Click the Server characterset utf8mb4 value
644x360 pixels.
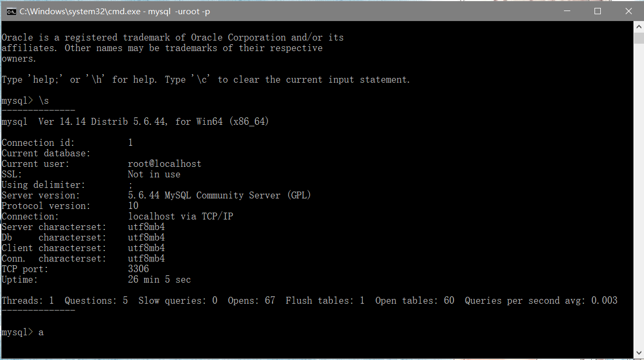point(146,227)
